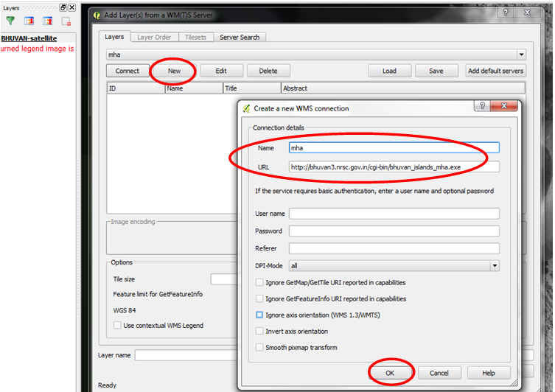The height and width of the screenshot is (392, 555).
Task: Undock the Layers panel
Action: 63,7
